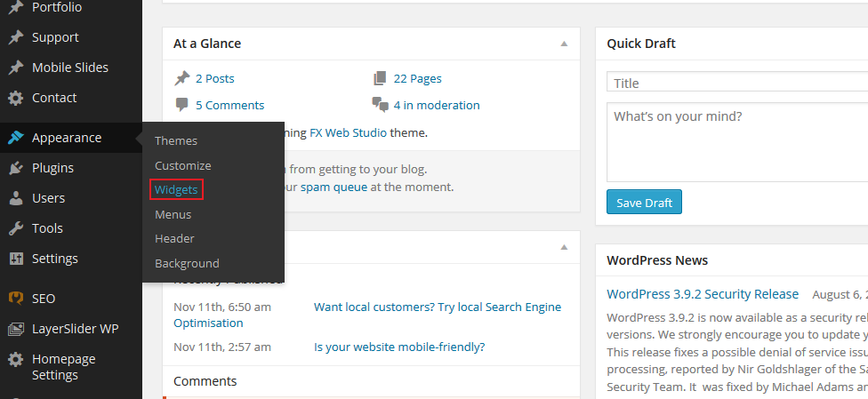This screenshot has height=399, width=868.
Task: Focus the What's on your mind textarea
Action: pos(737,142)
